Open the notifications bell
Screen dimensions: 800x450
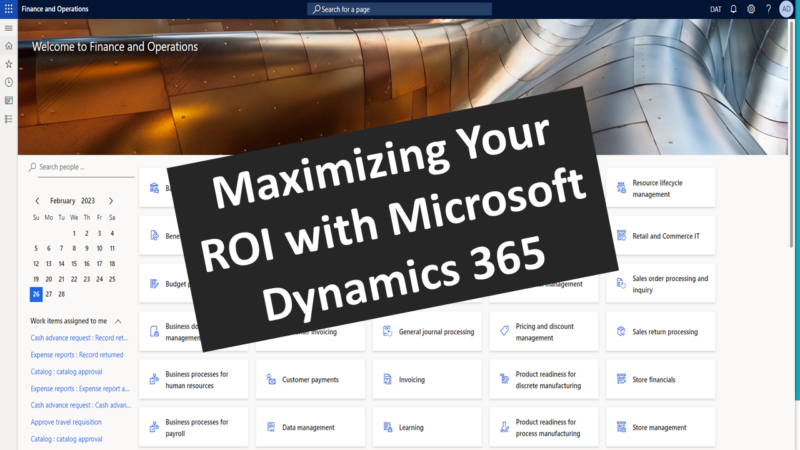coord(733,9)
